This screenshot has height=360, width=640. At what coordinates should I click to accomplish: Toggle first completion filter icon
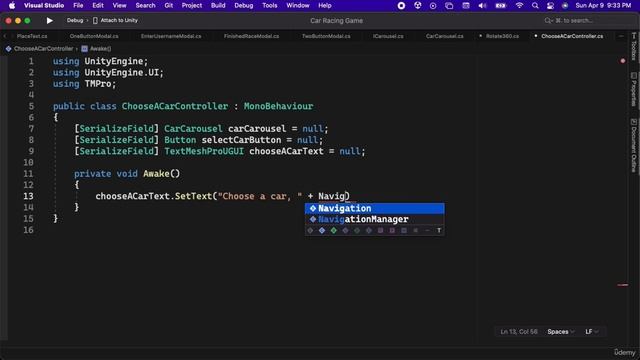click(310, 231)
